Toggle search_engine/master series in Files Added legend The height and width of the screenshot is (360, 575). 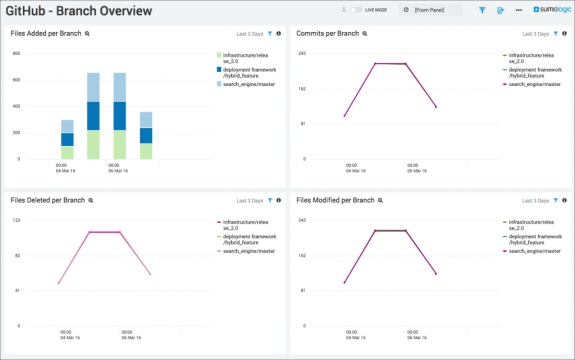[x=246, y=84]
